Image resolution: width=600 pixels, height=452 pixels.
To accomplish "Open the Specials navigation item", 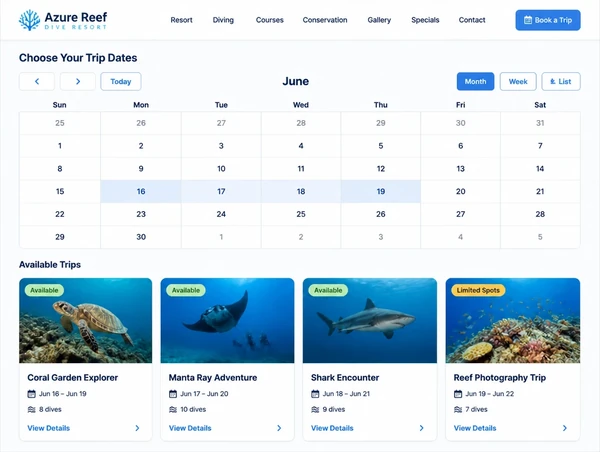I will tap(425, 20).
